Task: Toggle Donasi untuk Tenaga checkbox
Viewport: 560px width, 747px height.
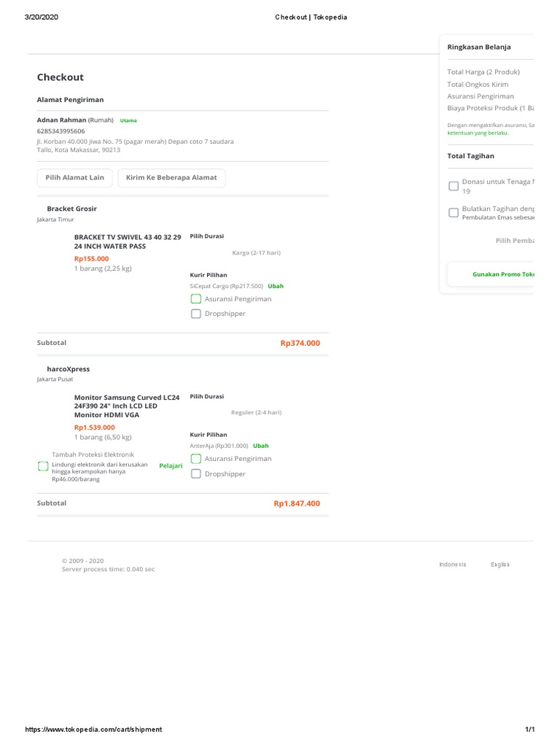Action: click(454, 186)
